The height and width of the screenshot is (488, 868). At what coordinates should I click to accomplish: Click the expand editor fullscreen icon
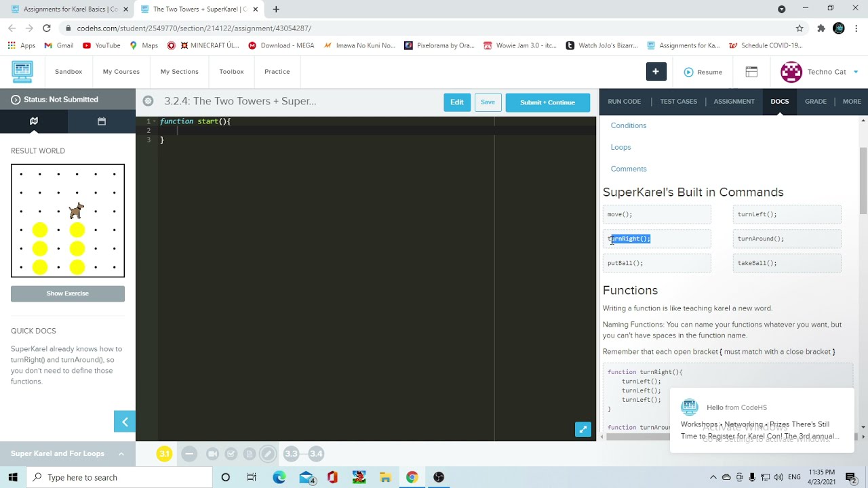(x=583, y=430)
